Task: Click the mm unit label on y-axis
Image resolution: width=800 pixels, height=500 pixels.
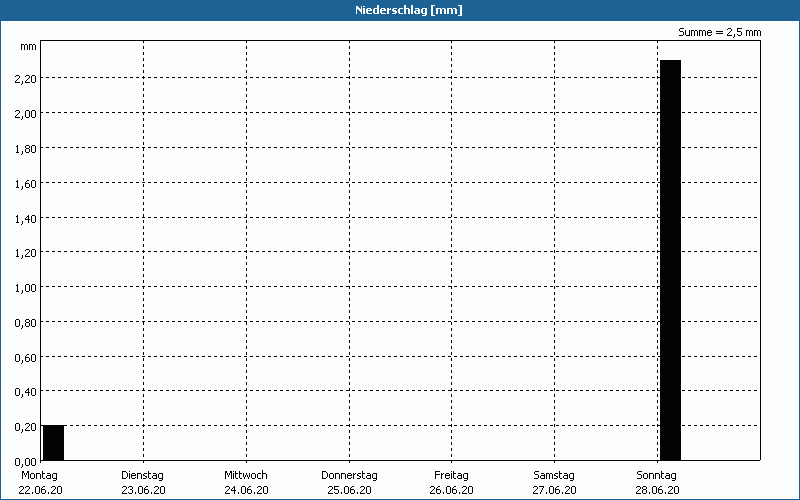Action: 29,46
